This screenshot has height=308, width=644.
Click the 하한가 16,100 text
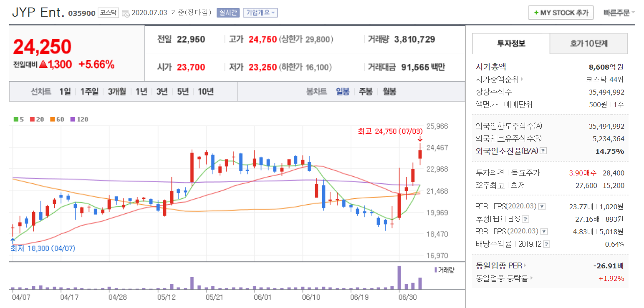click(x=305, y=67)
